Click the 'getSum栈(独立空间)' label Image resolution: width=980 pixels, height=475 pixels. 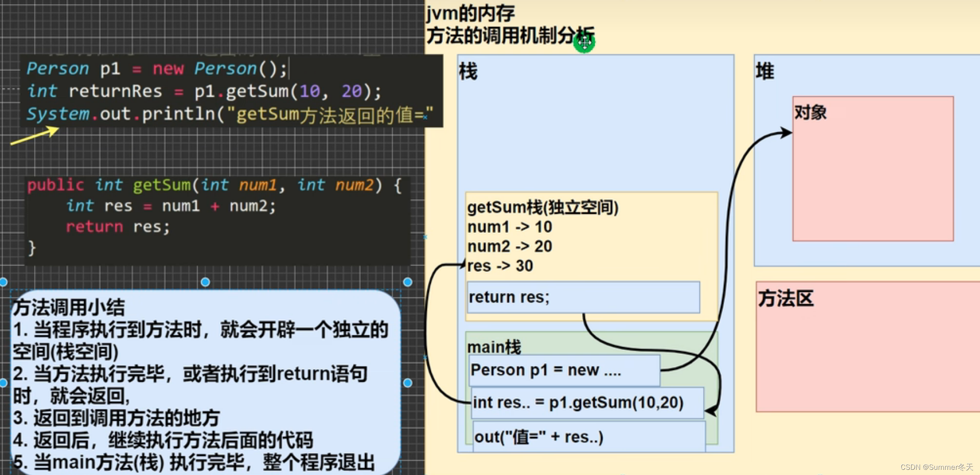tap(543, 207)
